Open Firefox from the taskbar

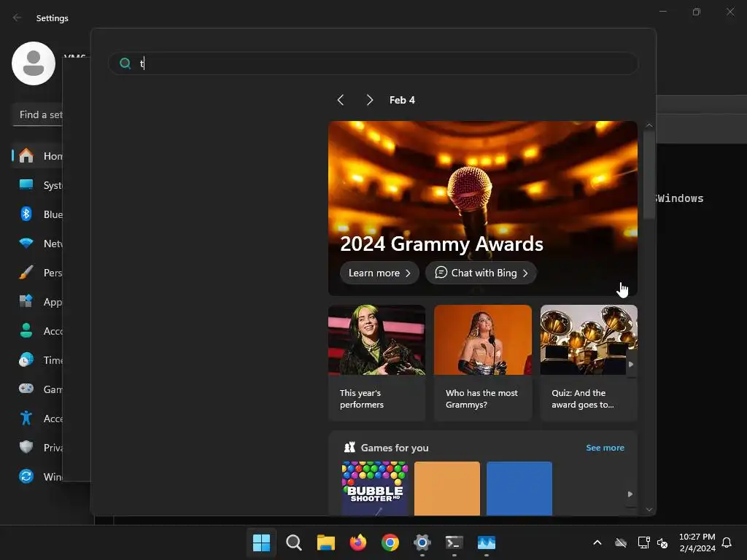[x=357, y=542]
